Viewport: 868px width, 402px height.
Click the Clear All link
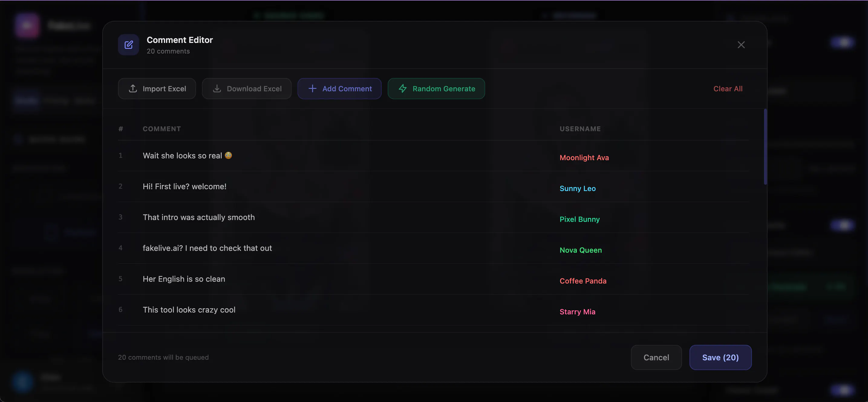(x=728, y=89)
